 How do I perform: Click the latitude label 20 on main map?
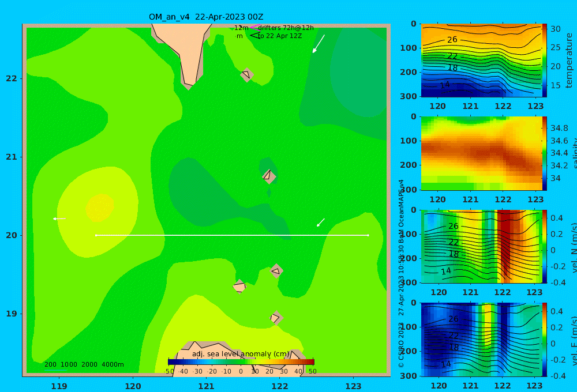pyautogui.click(x=12, y=235)
